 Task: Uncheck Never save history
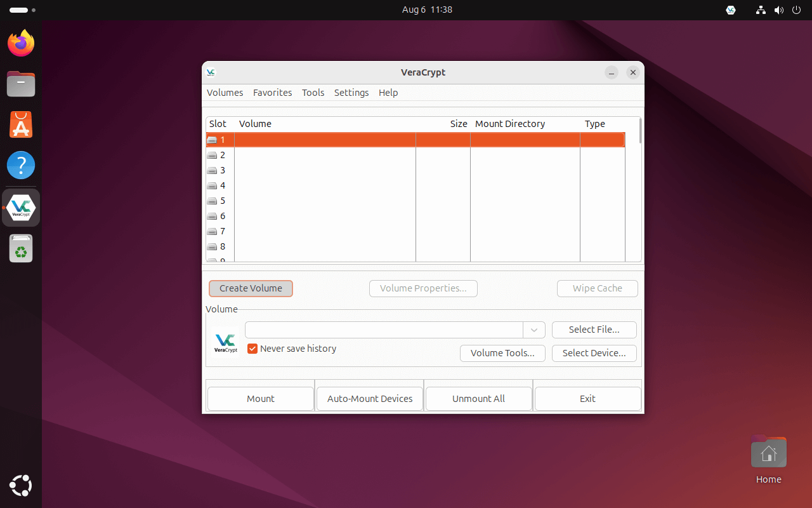pyautogui.click(x=252, y=349)
